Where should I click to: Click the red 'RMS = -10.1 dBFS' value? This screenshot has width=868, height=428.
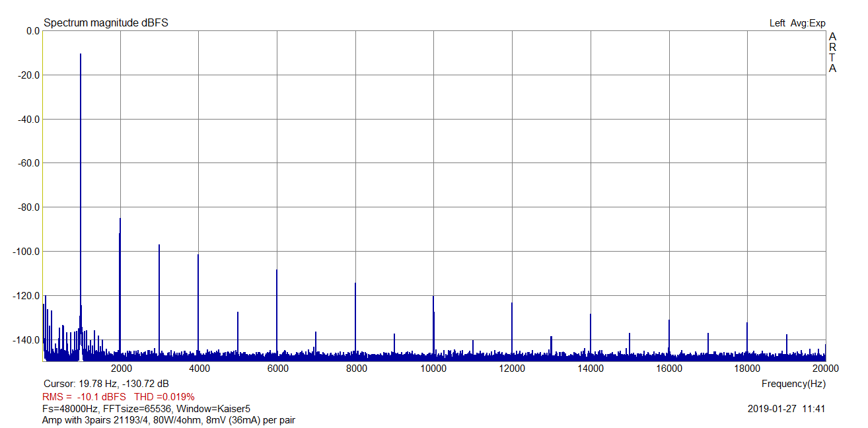[84, 397]
